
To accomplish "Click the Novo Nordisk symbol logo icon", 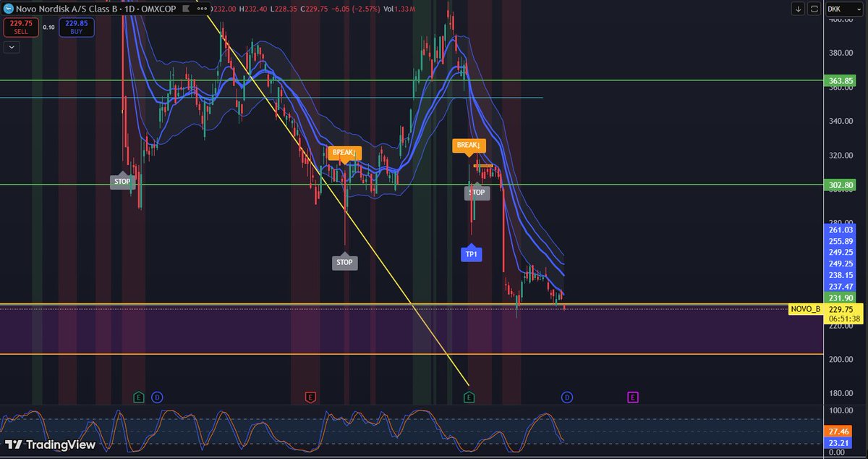I will [9, 9].
